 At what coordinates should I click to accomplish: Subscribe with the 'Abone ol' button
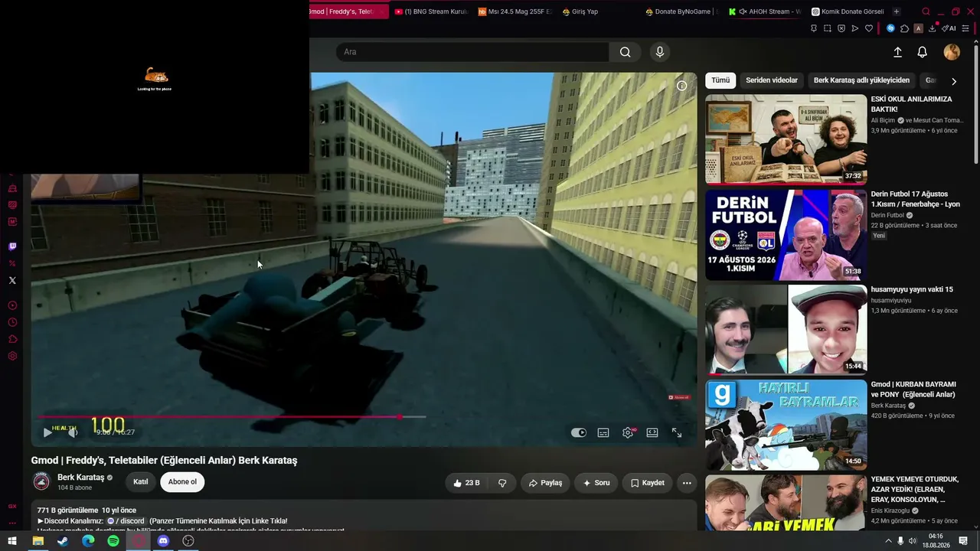(182, 482)
